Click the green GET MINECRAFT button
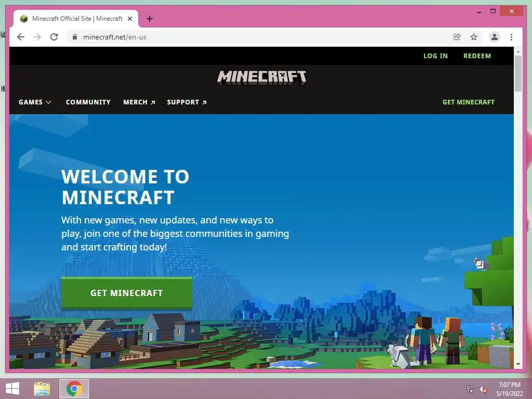The width and height of the screenshot is (532, 399). 127,293
